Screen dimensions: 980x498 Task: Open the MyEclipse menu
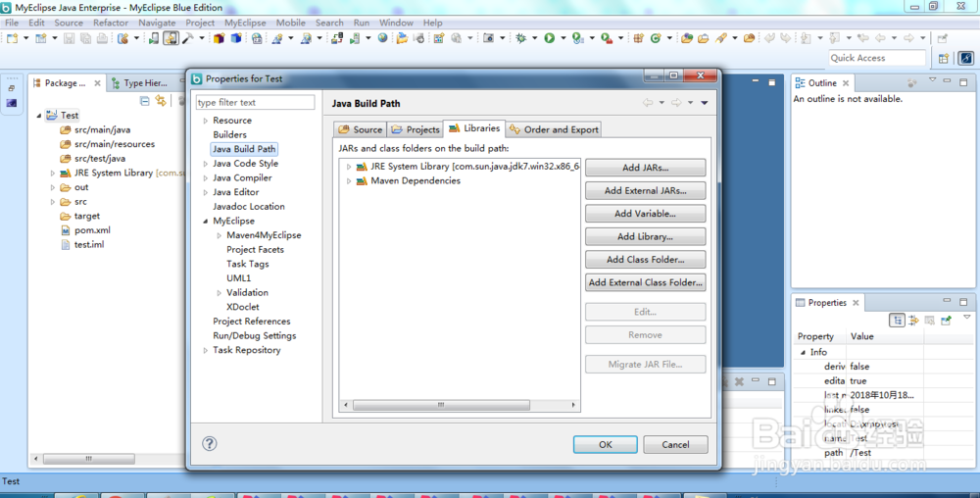pos(245,23)
